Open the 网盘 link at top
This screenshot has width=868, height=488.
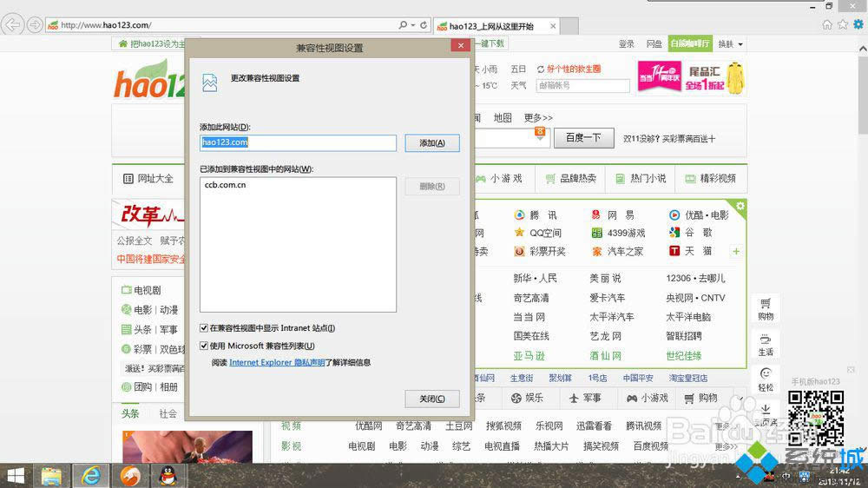point(654,43)
